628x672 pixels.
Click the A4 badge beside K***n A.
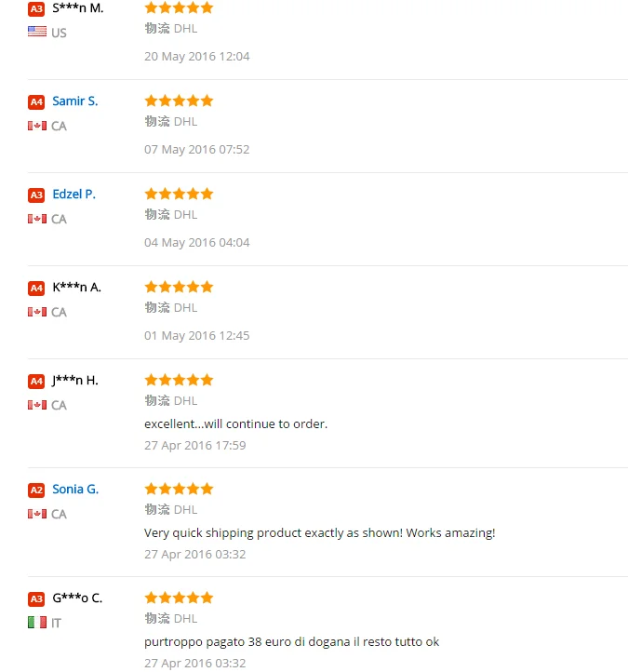36,288
